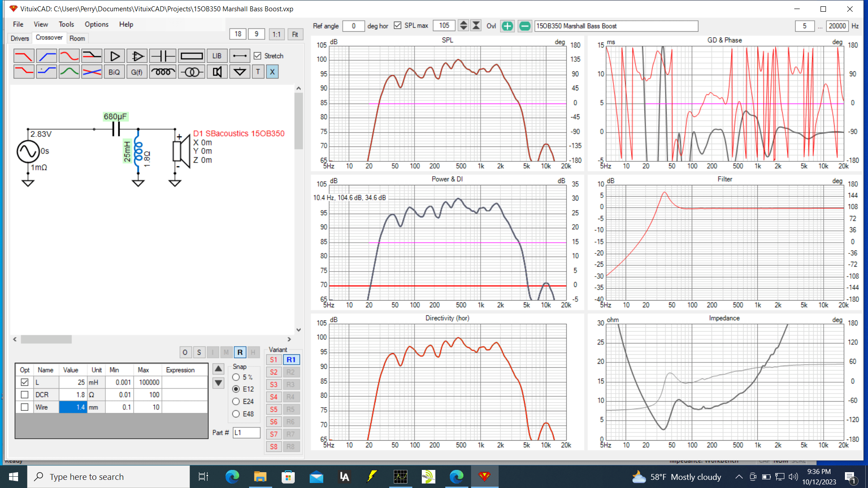Open the Help menu
The height and width of the screenshot is (488, 868).
click(126, 24)
